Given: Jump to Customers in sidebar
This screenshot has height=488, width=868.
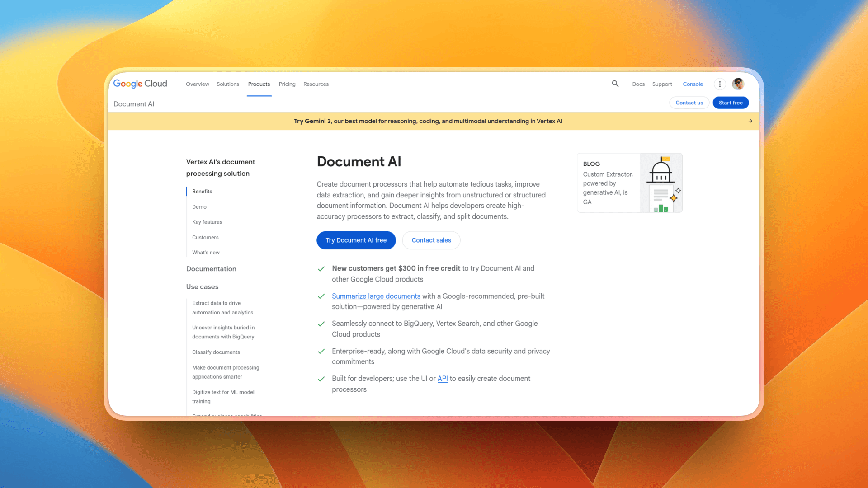Looking at the screenshot, I should click(x=205, y=238).
